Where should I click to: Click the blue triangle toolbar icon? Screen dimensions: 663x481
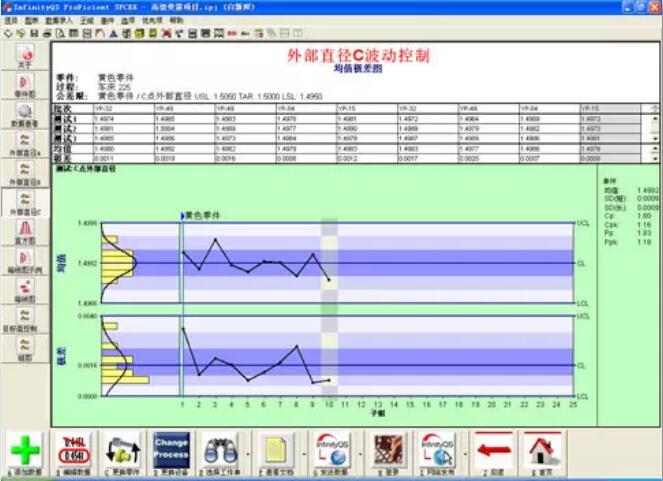113,33
